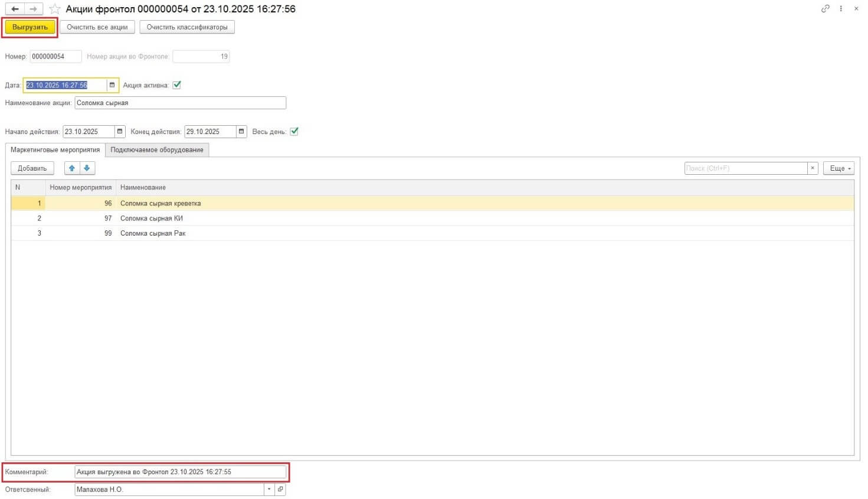Toggle the Акция активна checkbox

point(176,85)
